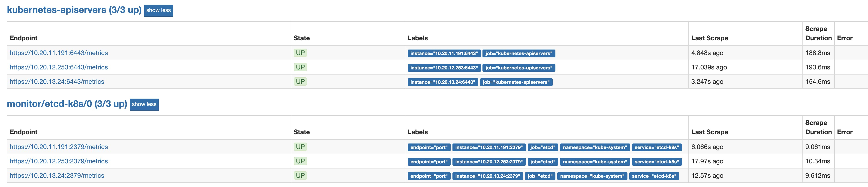Viewport: 868px width, 187px height.
Task: Click endpoint="port" label in 10.20.12.253:2379 row
Action: [429, 162]
